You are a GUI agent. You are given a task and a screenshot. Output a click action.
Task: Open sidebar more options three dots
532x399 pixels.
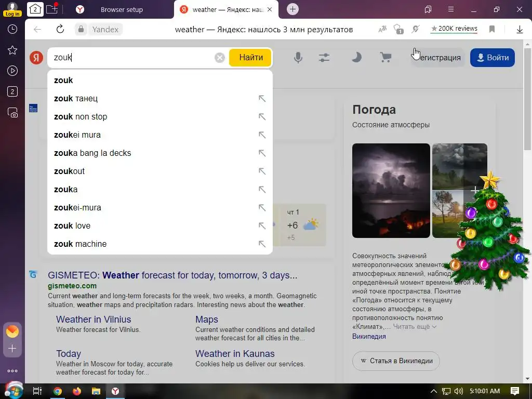(12, 371)
